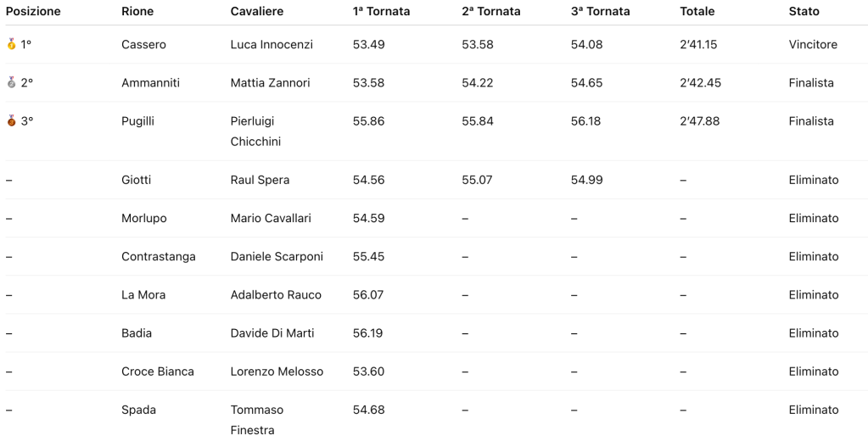Click the gold medal icon for 1st place
868x447 pixels.
11,44
